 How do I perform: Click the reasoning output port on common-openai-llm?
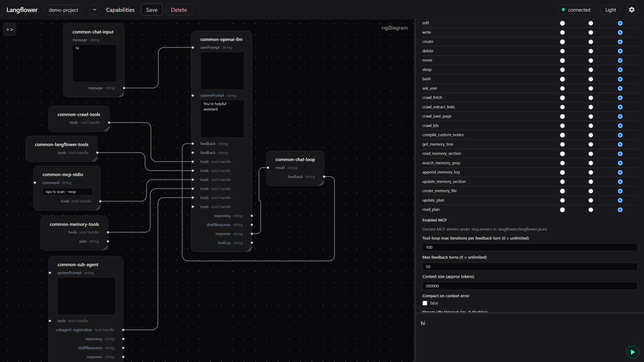pyautogui.click(x=252, y=216)
